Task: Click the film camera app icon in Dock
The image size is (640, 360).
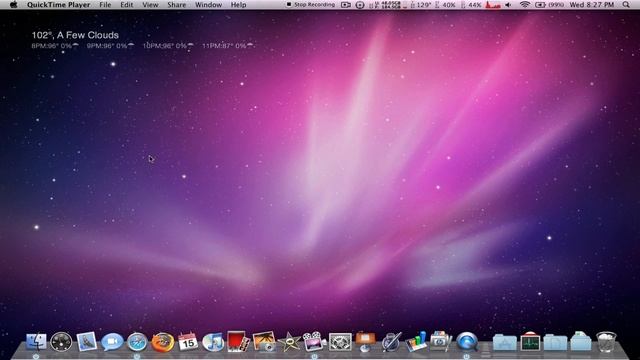Action: 314,342
